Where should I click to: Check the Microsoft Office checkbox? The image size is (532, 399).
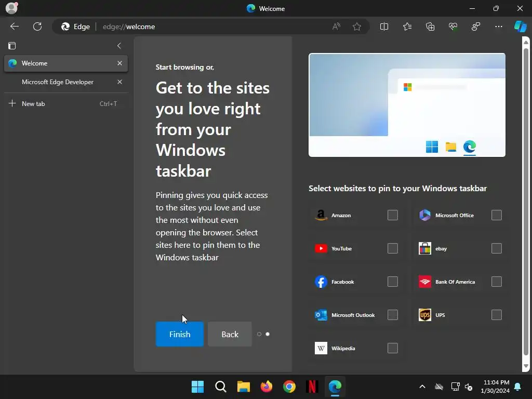tap(496, 215)
